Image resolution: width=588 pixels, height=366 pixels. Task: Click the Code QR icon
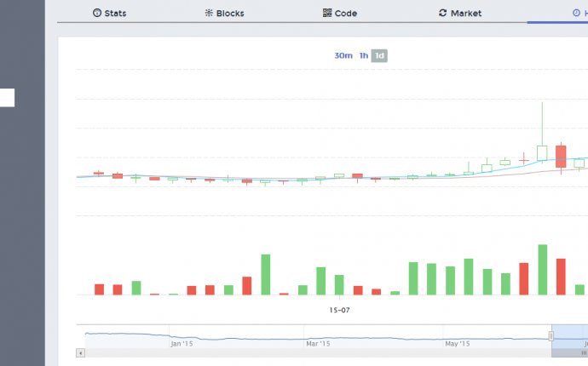(327, 13)
